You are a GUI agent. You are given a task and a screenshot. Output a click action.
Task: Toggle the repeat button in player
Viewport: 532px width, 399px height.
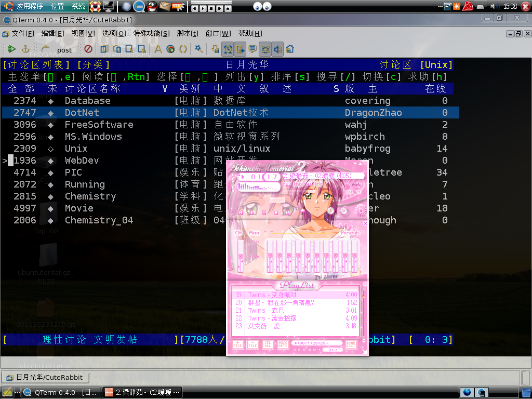point(344,211)
